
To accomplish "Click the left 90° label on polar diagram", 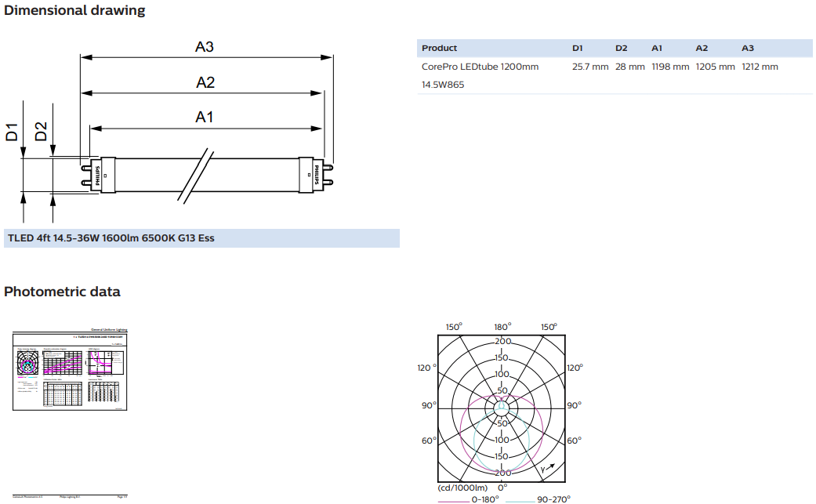I will (x=429, y=405).
